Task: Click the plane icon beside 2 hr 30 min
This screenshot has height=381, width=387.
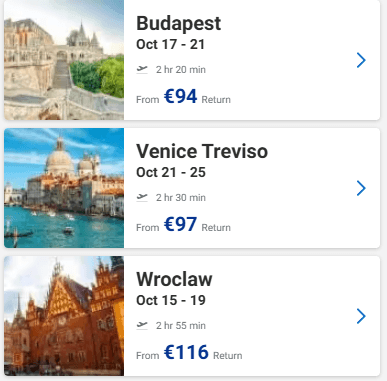Action: [142, 197]
